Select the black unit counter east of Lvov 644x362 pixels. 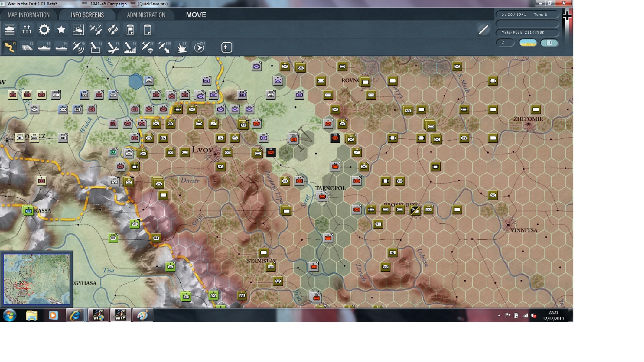click(271, 153)
